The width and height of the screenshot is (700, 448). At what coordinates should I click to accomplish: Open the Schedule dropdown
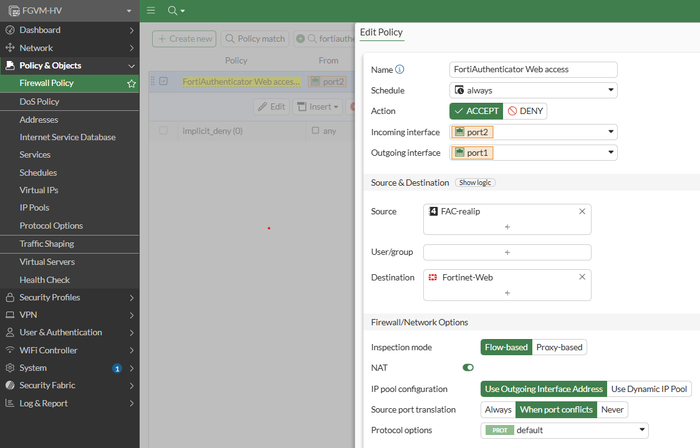(x=533, y=90)
